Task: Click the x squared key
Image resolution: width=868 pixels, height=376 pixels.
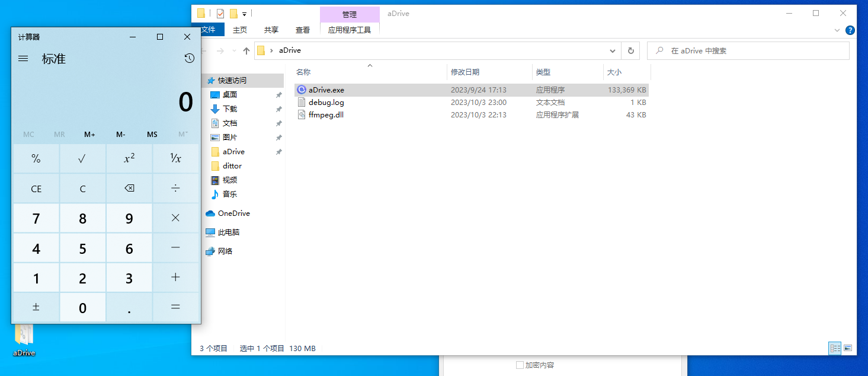Action: click(129, 158)
